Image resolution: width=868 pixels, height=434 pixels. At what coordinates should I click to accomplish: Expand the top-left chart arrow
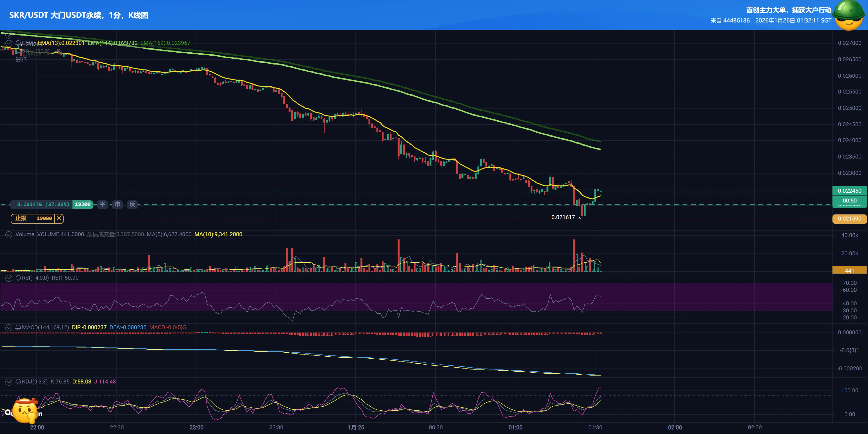[9, 35]
